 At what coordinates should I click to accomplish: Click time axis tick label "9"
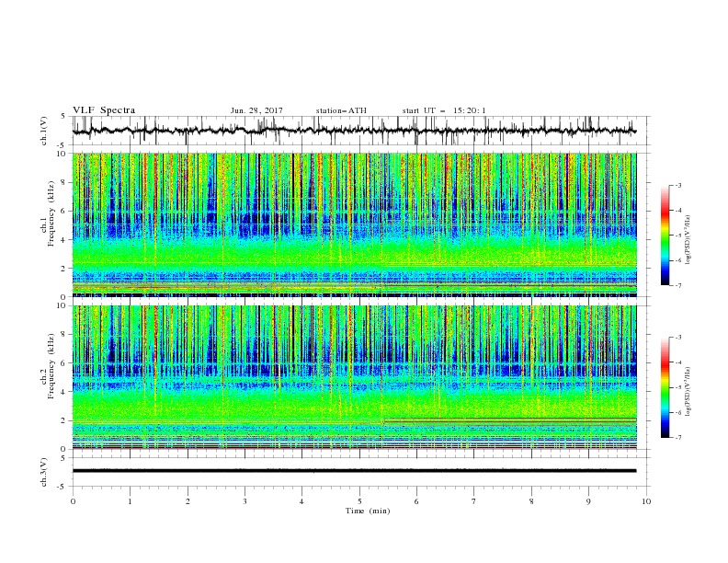click(588, 501)
